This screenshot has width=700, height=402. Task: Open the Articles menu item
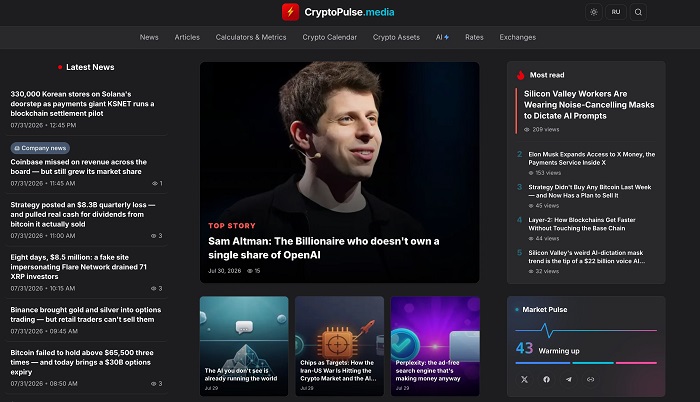[187, 38]
